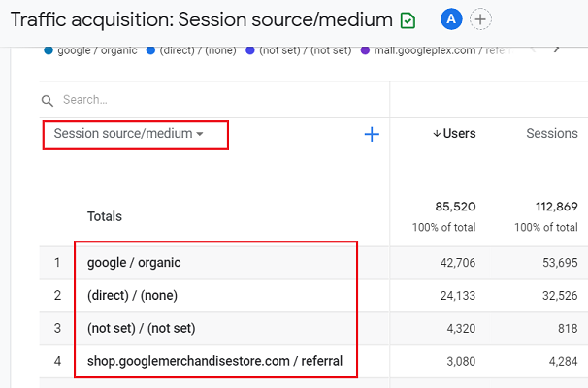The width and height of the screenshot is (588, 388).
Task: Sort the table by Sessions column
Action: coord(551,134)
